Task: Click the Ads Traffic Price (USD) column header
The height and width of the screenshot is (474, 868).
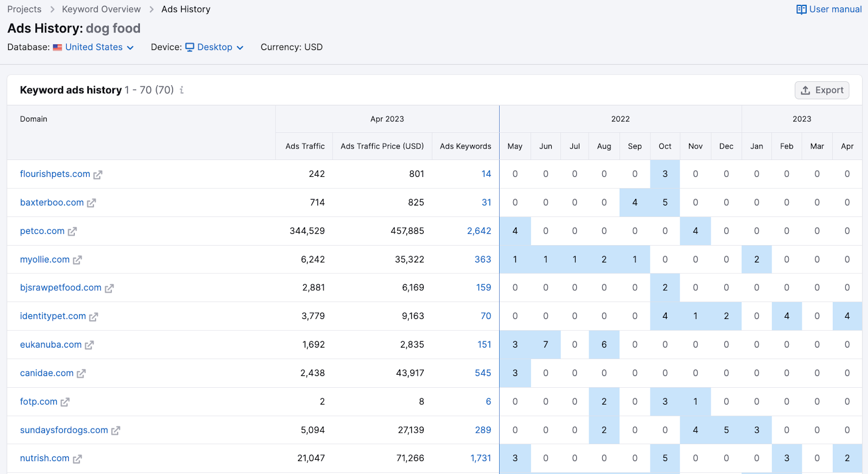Action: coord(382,146)
